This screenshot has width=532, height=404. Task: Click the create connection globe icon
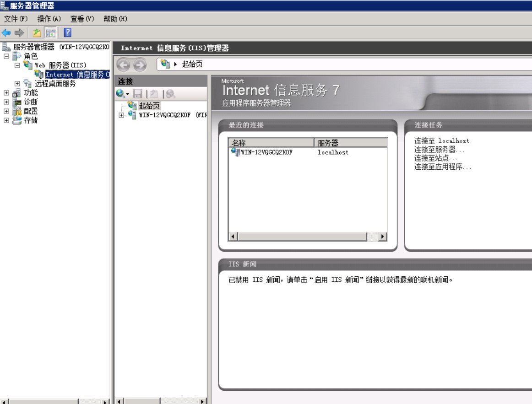pos(120,93)
